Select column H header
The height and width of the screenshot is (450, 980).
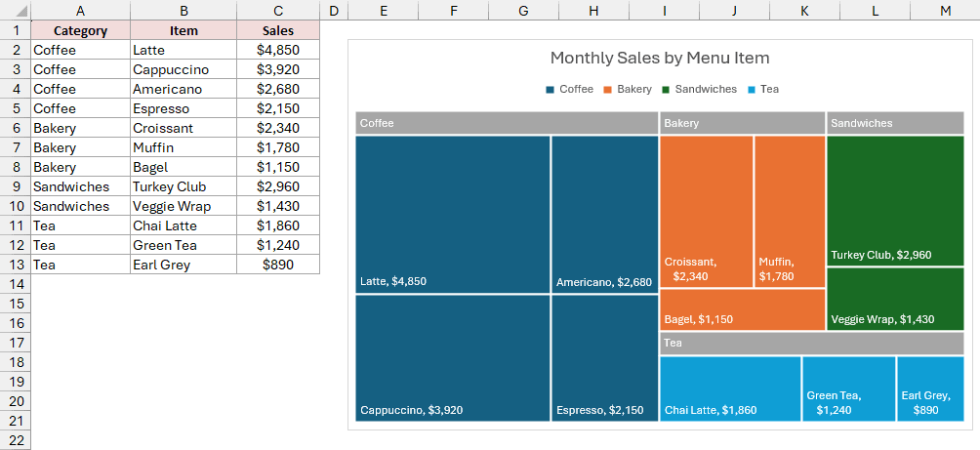tap(593, 10)
